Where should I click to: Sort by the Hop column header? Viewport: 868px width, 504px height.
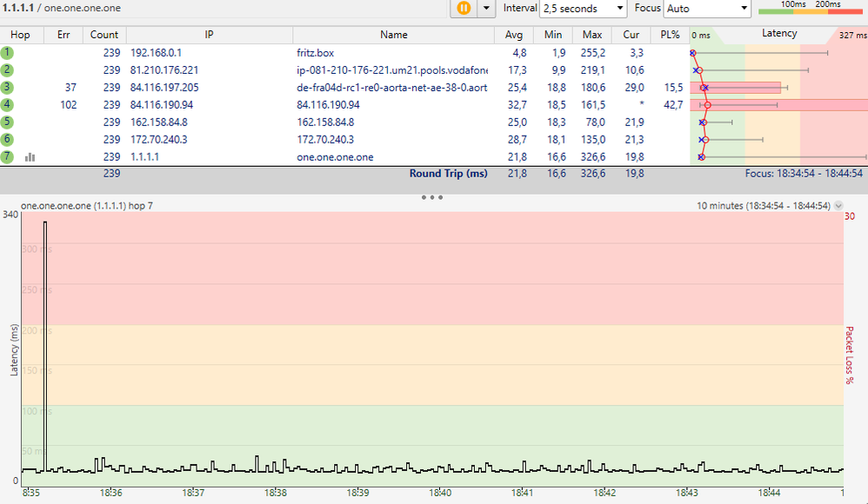tap(21, 34)
